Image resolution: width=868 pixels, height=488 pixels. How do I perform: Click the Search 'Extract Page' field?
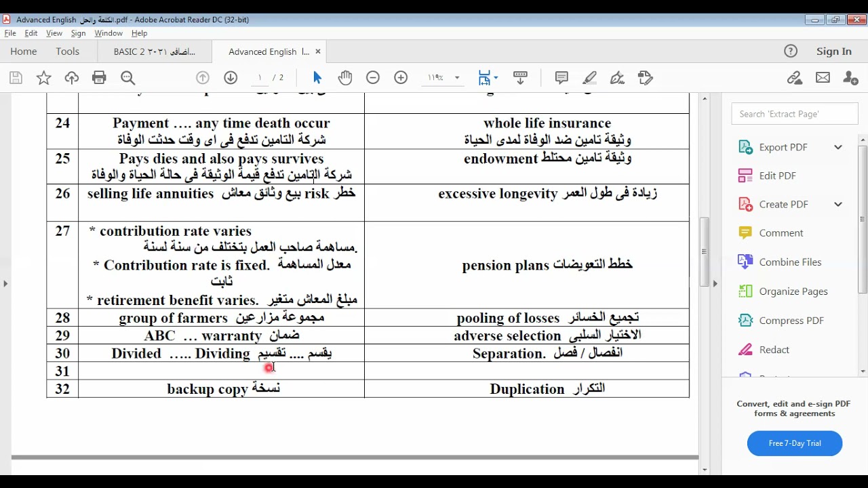point(795,114)
